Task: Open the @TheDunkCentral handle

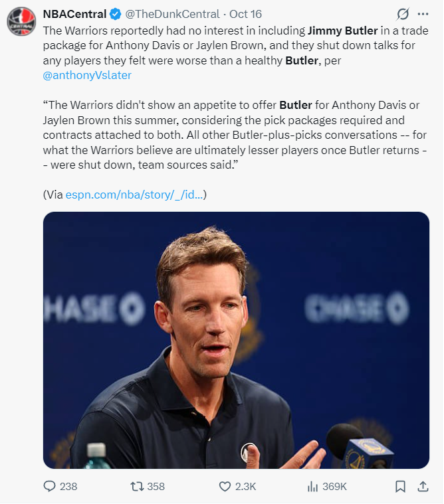Action: (172, 14)
